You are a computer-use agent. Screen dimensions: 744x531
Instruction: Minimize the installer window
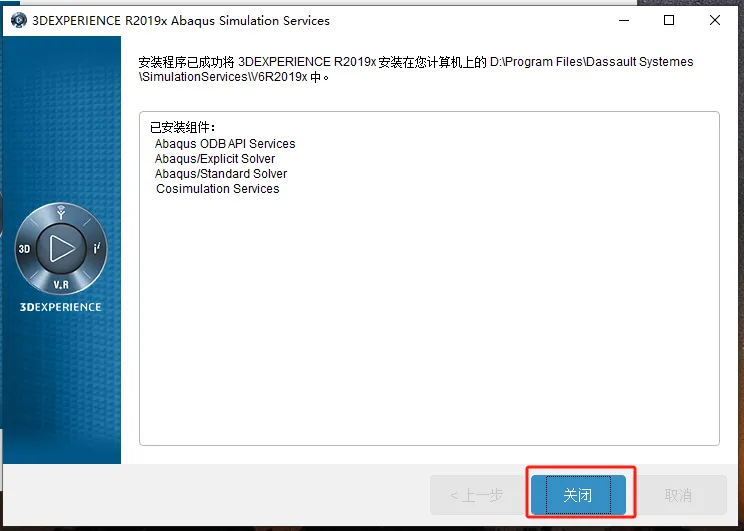623,20
